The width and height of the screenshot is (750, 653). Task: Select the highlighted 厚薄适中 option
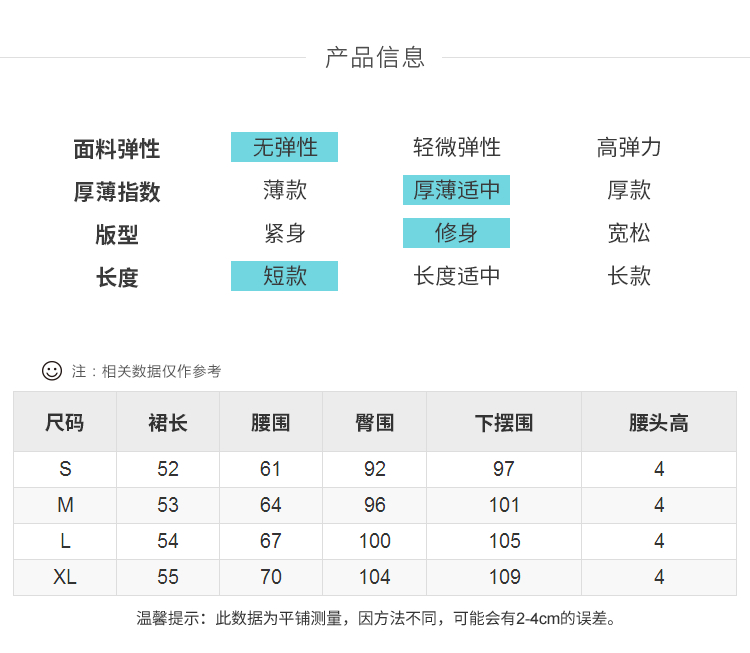pyautogui.click(x=456, y=190)
